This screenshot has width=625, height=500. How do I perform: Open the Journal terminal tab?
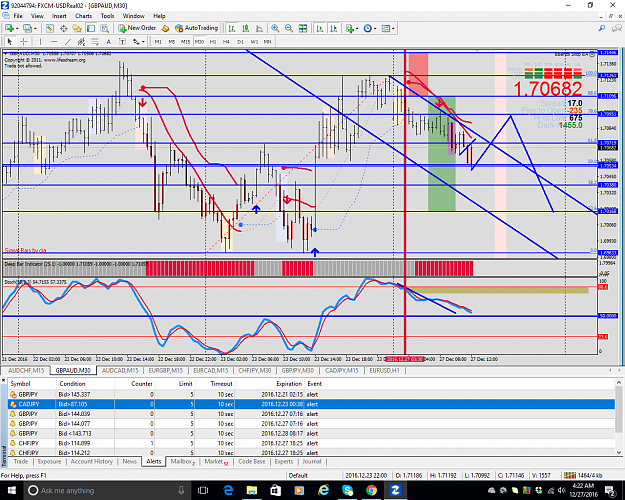[x=312, y=461]
